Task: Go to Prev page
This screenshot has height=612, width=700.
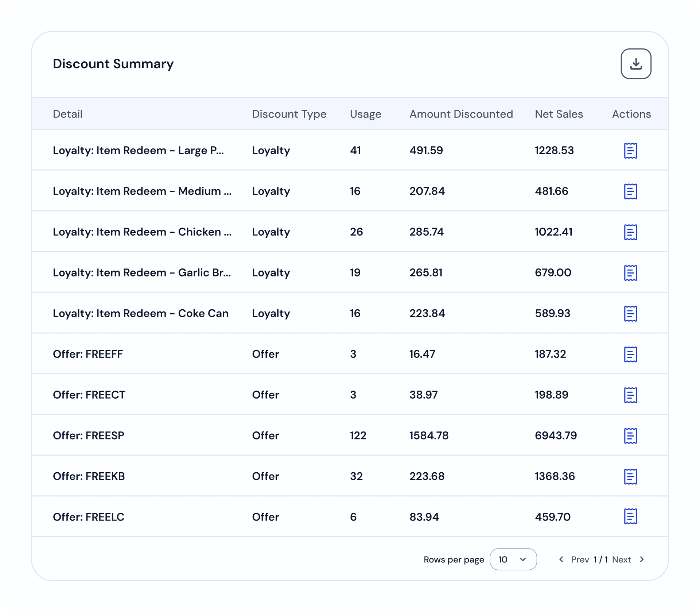Action: tap(580, 559)
